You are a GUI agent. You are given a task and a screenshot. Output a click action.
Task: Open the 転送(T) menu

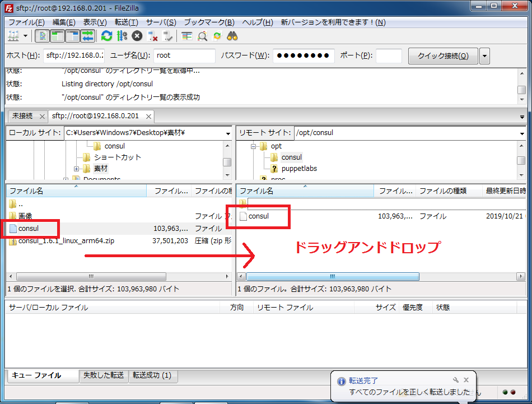pos(126,22)
